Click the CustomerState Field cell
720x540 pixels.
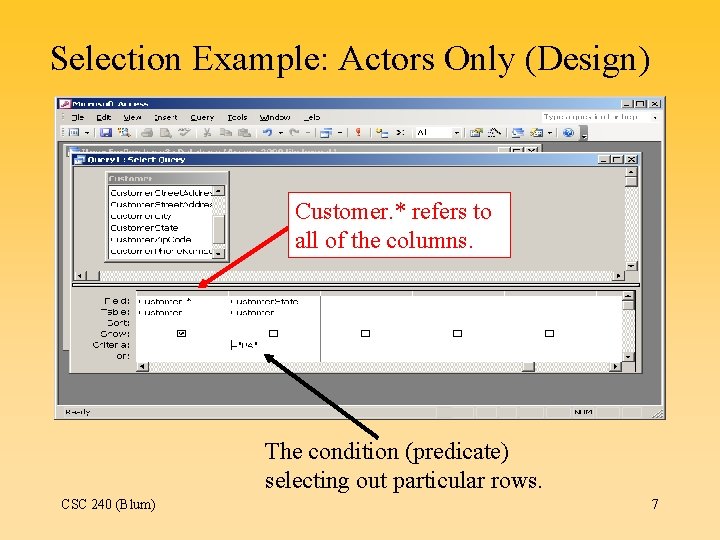pyautogui.click(x=275, y=302)
